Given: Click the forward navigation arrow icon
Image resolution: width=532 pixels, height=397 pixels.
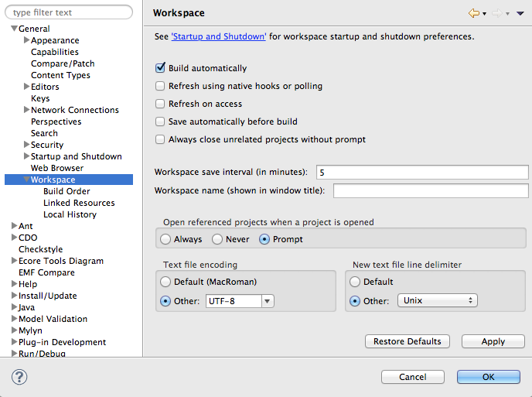Looking at the screenshot, I should [496, 13].
